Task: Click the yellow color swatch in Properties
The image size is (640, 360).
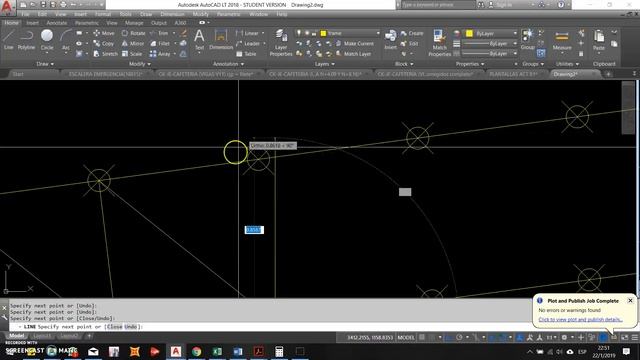Action: [x=469, y=33]
